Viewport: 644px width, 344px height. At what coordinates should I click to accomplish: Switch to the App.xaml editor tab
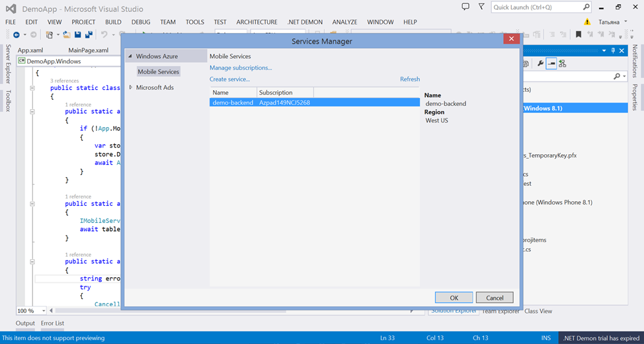point(30,50)
